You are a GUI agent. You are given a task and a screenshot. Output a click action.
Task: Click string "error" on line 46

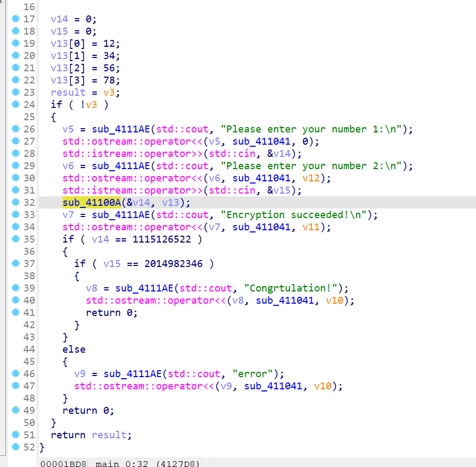[x=252, y=374]
